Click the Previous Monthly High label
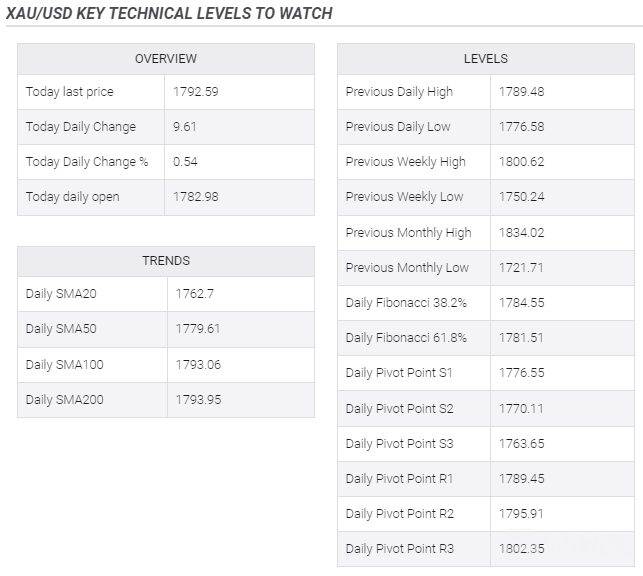Screen dimensions: 643x576 click(408, 233)
